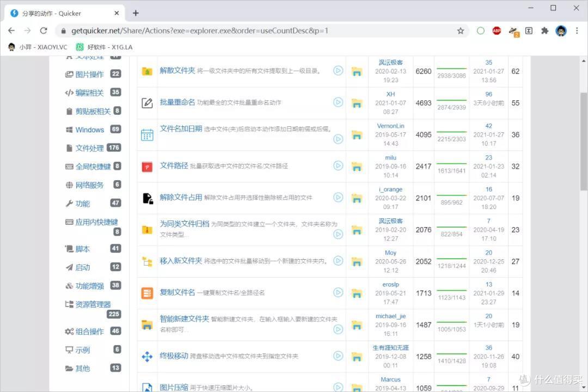Go back to previous page
This screenshot has width=588, height=392.
point(11,30)
